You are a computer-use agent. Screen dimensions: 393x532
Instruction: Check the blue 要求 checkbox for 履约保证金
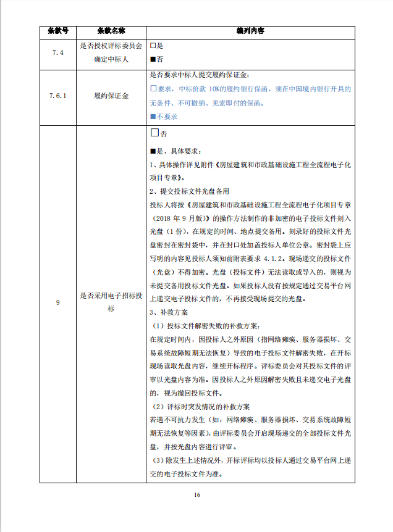click(x=153, y=88)
